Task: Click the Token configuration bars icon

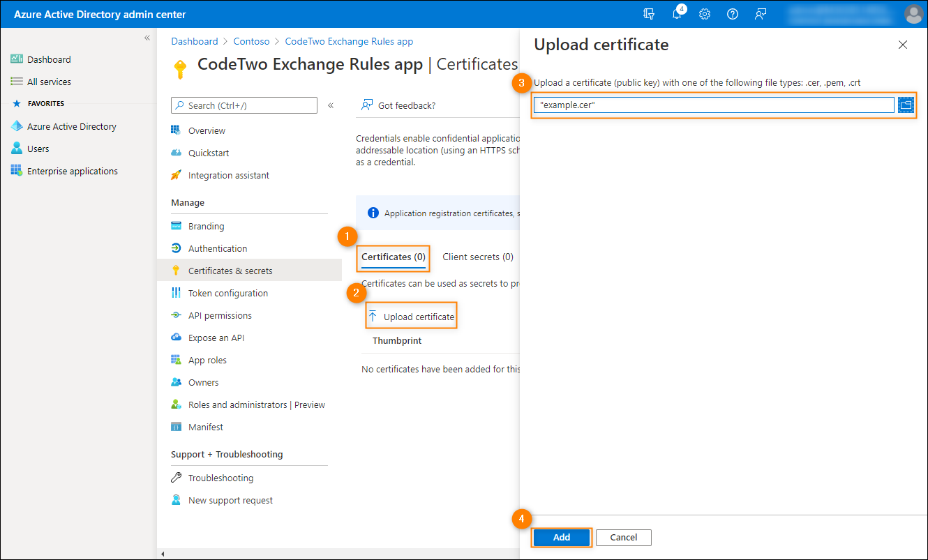Action: pos(176,293)
